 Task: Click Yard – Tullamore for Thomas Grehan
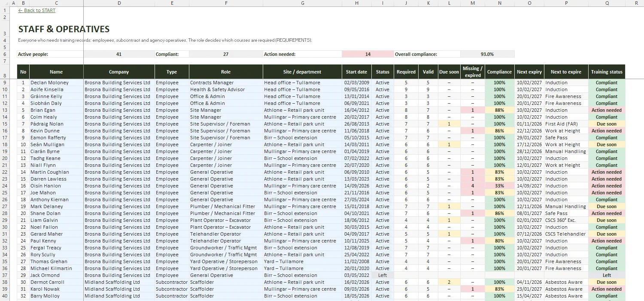[303, 261]
